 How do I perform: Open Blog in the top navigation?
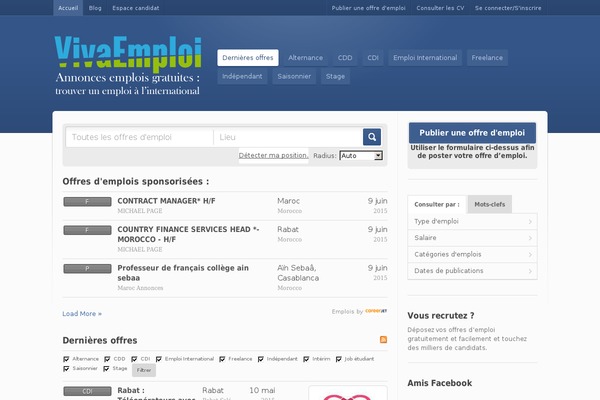pos(95,8)
